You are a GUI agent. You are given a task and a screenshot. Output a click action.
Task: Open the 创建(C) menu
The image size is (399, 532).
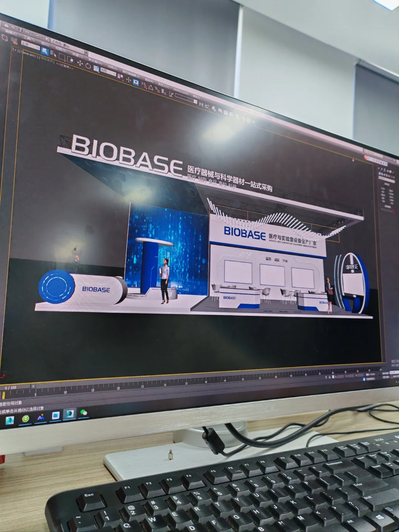coord(78,55)
